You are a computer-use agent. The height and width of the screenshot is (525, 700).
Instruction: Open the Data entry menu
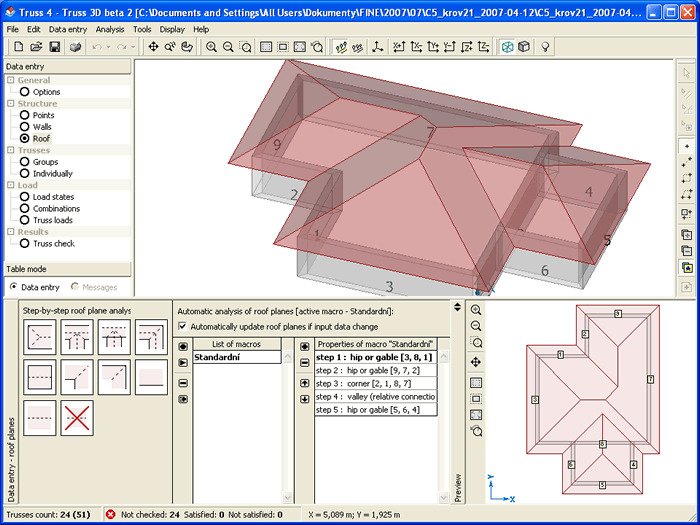[x=68, y=29]
